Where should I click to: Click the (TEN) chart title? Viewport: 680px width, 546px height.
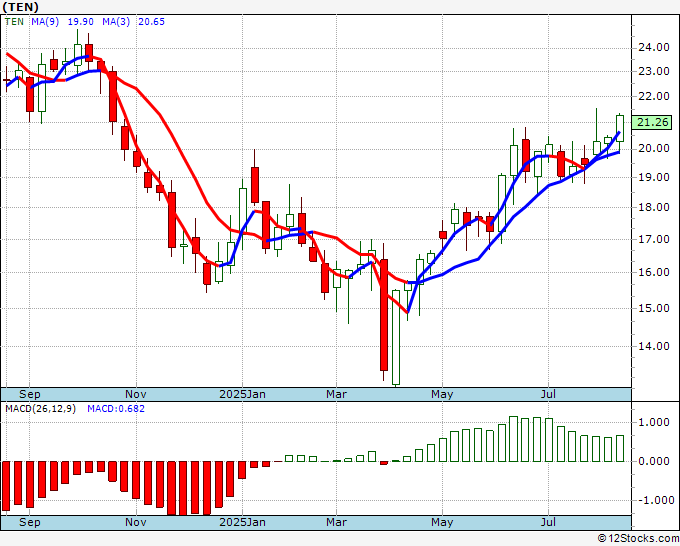click(x=20, y=7)
